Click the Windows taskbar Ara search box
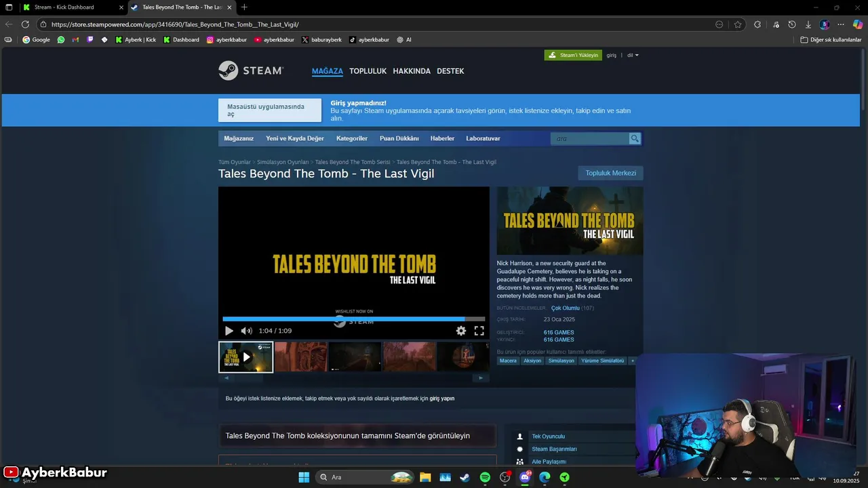 pos(366,477)
